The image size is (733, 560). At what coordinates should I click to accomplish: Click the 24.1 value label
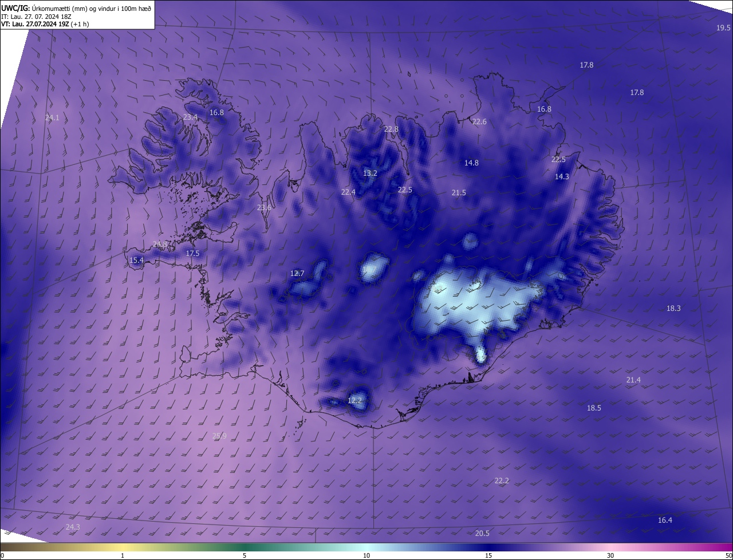click(52, 118)
